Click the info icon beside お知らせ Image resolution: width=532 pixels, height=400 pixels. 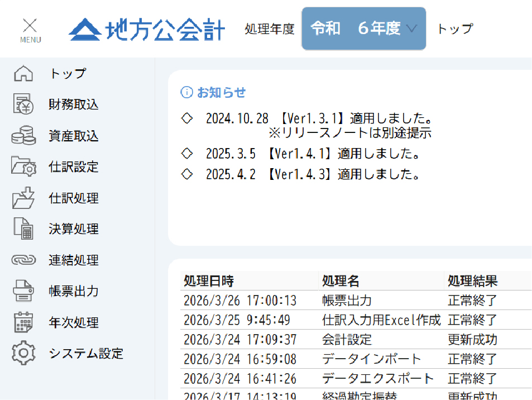186,92
